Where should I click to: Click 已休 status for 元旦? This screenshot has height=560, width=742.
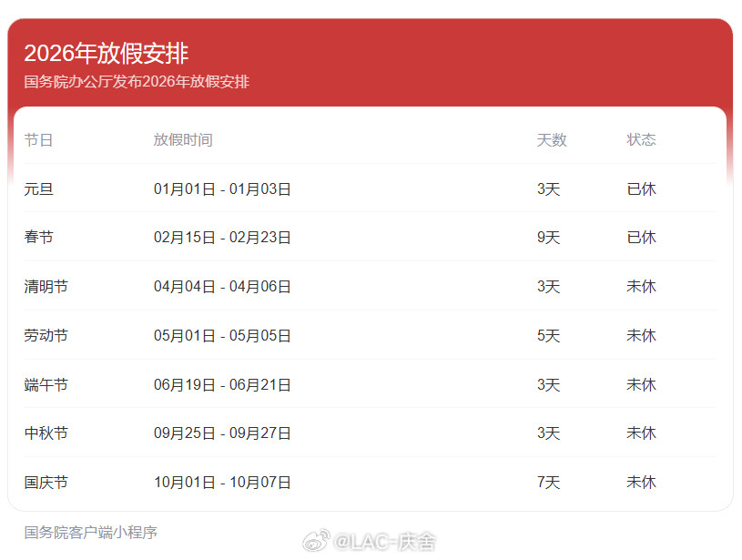pyautogui.click(x=641, y=188)
